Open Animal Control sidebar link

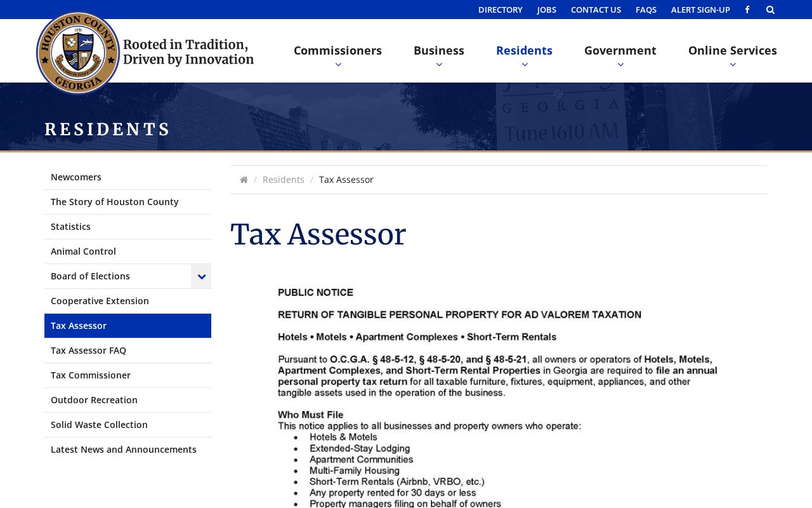tap(128, 251)
